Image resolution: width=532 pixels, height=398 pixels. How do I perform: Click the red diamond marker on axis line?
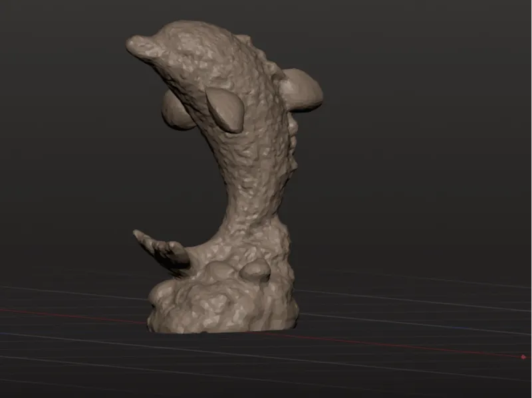[523, 357]
